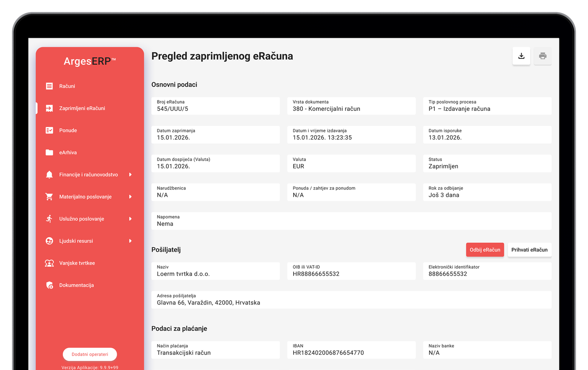Image resolution: width=588 pixels, height=370 pixels.
Task: Click the IBAN field
Action: coord(351,350)
